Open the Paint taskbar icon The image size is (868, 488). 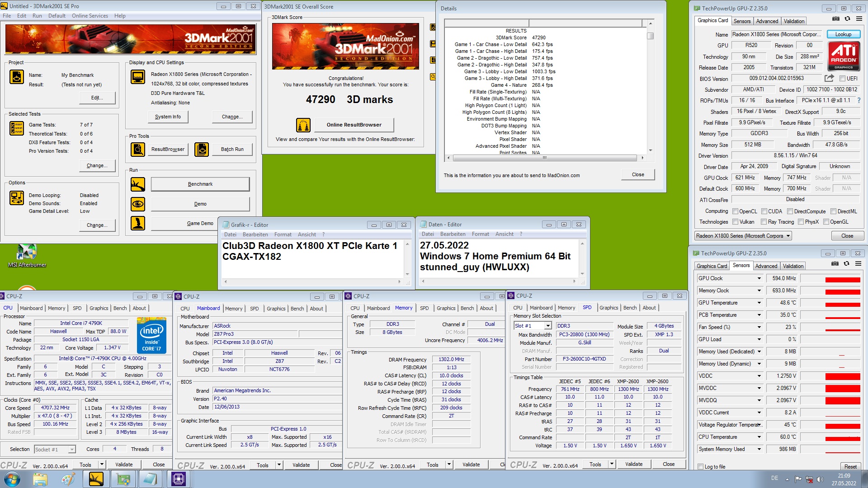point(68,479)
